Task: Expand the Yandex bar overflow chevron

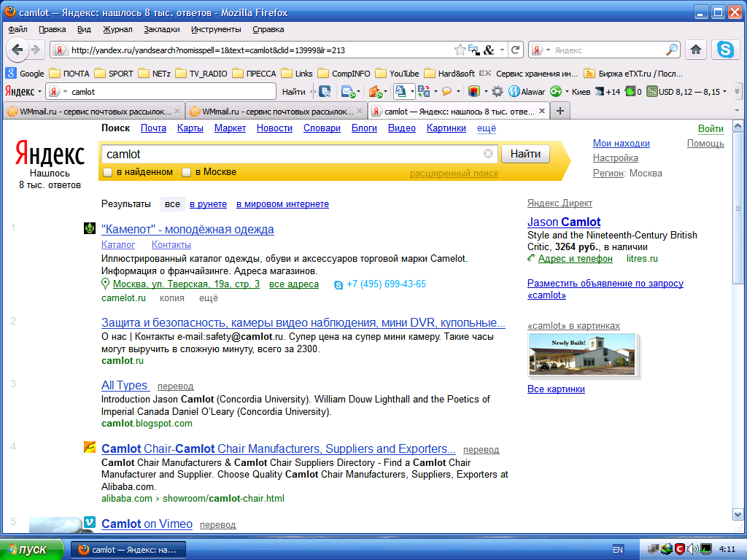Action: (x=737, y=91)
